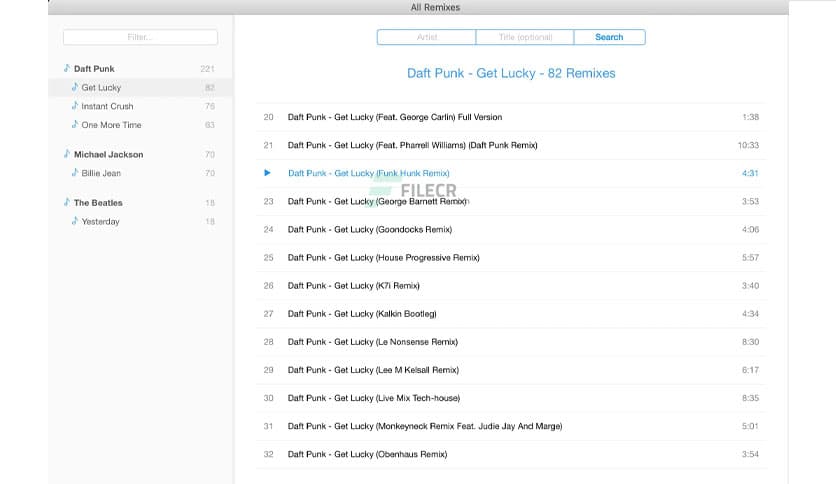Click the 70 count next to Billie Jean
The width and height of the screenshot is (836, 484).
point(210,173)
